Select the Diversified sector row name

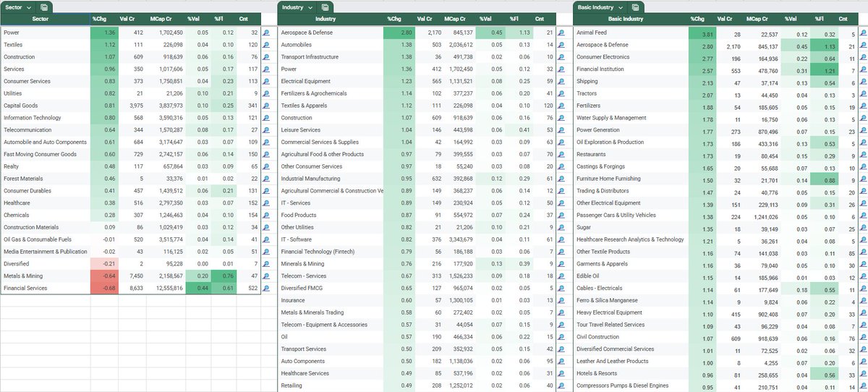pos(16,264)
